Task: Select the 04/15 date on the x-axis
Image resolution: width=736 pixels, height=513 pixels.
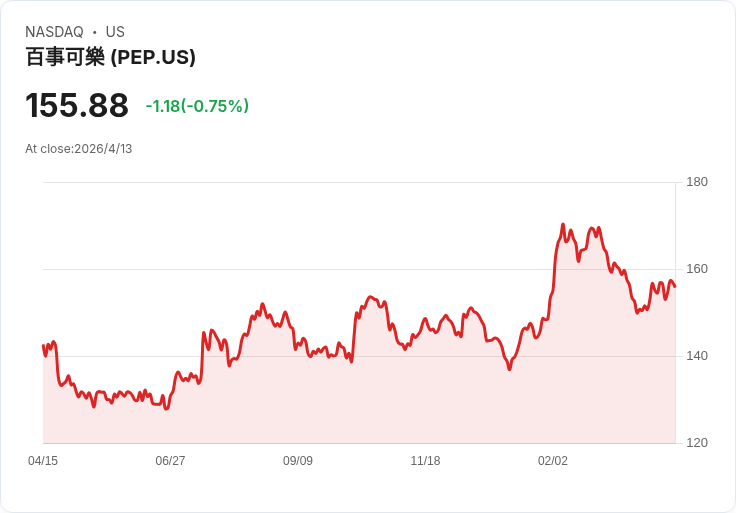Action: 43,461
